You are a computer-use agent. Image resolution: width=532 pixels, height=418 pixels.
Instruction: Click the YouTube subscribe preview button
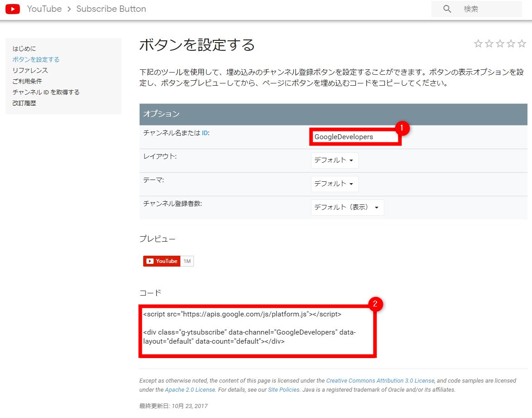coord(161,261)
